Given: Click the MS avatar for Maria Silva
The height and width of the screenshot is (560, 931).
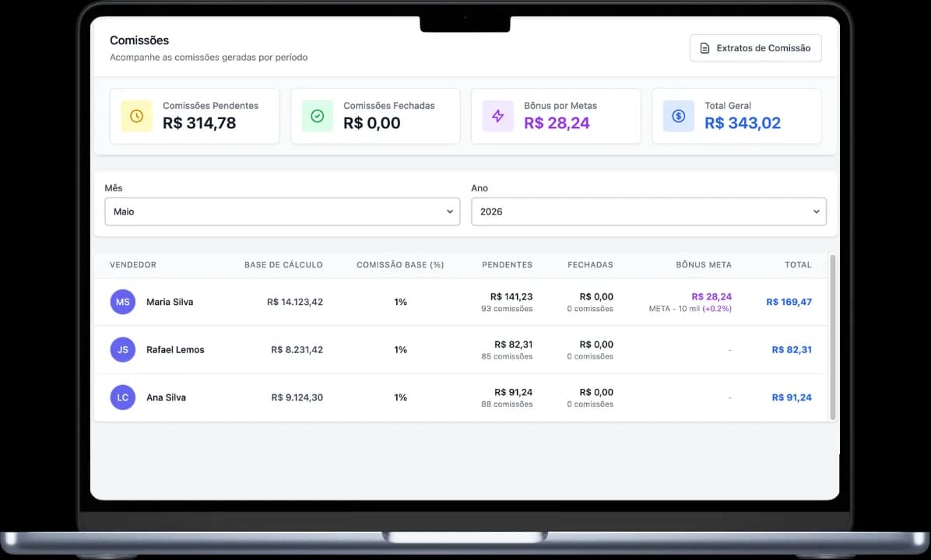Looking at the screenshot, I should tap(123, 302).
